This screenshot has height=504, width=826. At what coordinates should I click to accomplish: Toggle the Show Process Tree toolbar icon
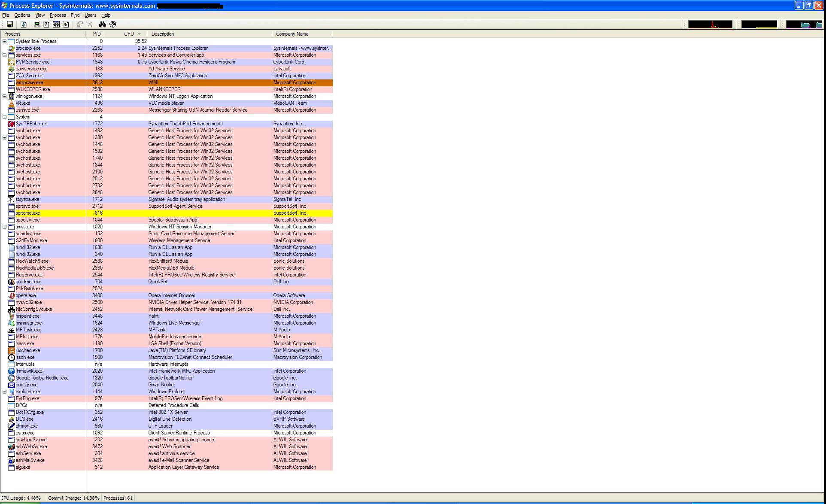(x=46, y=24)
